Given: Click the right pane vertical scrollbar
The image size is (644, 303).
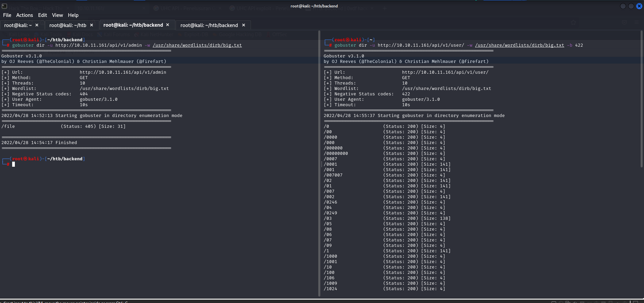Looking at the screenshot, I should [x=642, y=99].
